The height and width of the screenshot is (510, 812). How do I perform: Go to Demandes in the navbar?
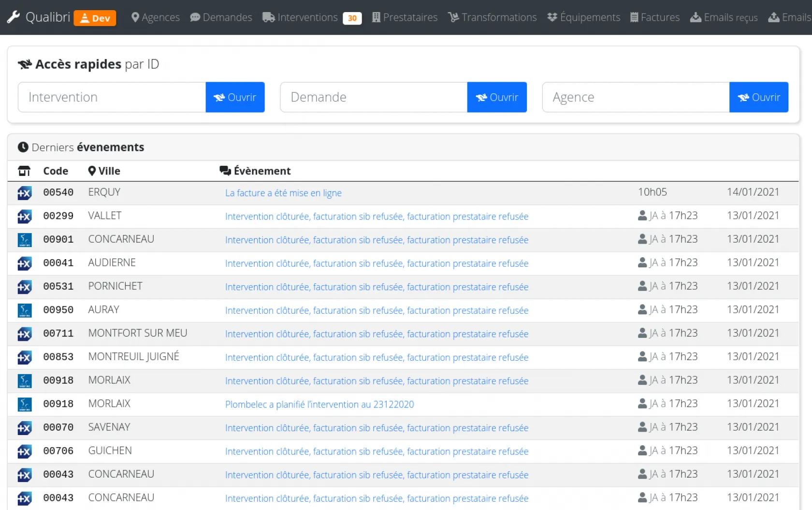(221, 17)
